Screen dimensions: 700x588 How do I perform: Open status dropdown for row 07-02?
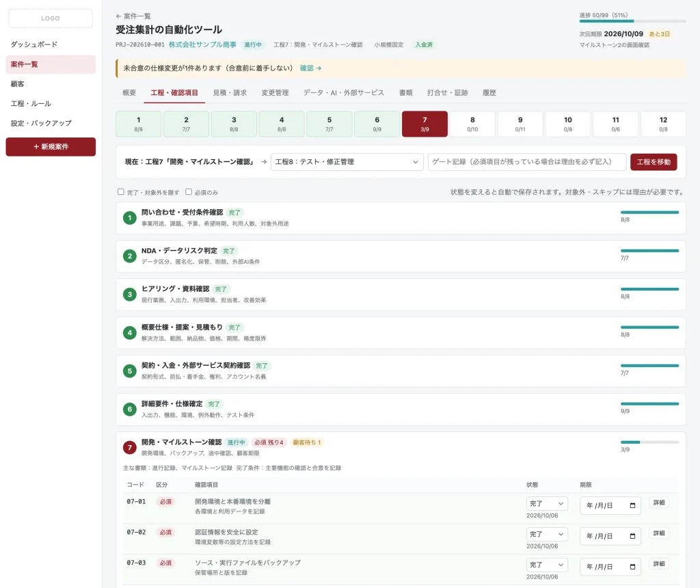pyautogui.click(x=547, y=535)
